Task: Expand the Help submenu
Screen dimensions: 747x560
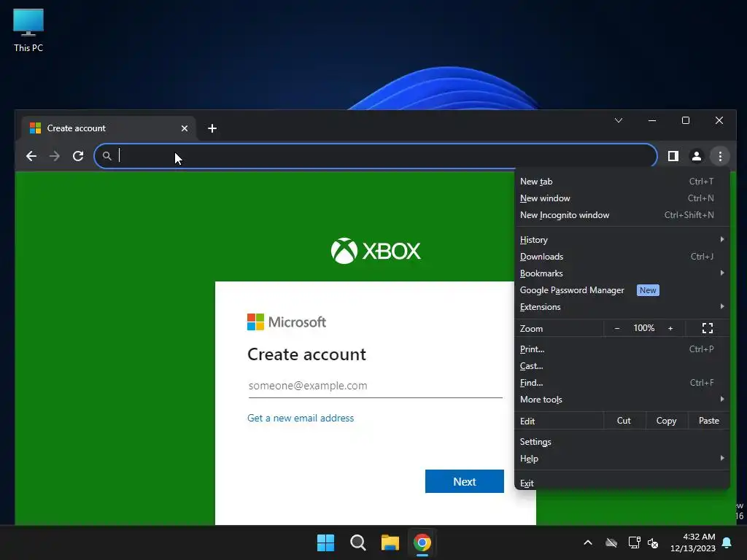Action: 622,459
